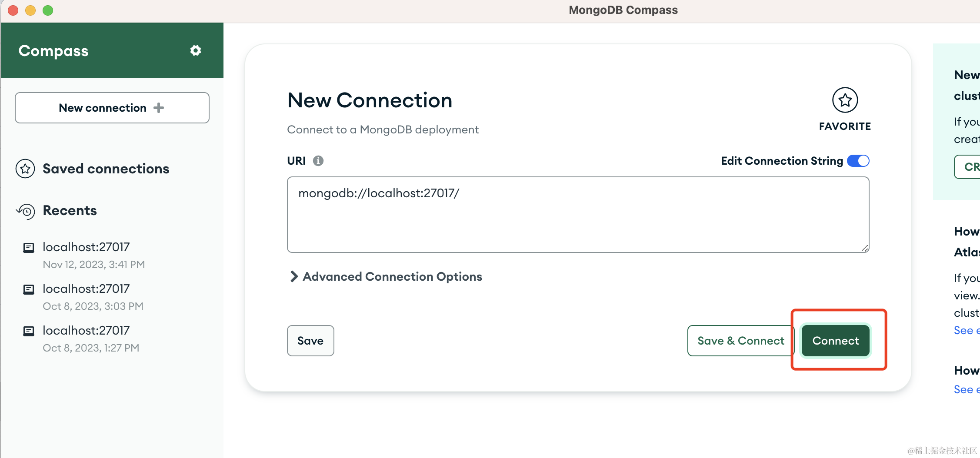Click the Save button

(310, 341)
